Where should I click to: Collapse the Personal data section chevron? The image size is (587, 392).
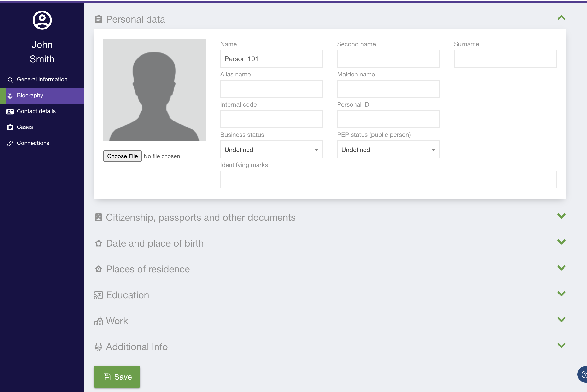tap(561, 18)
